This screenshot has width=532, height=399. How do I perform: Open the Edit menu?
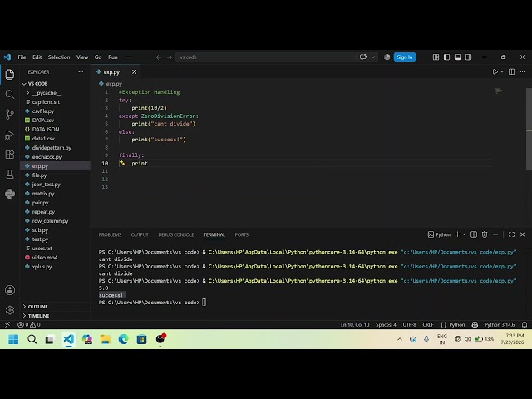tap(37, 57)
